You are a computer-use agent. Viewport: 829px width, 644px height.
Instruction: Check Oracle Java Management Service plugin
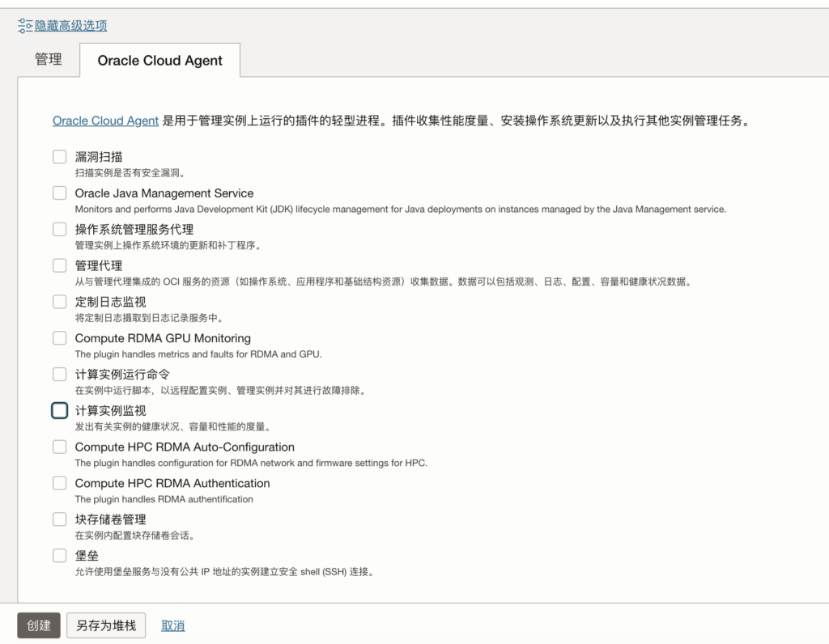coord(60,193)
